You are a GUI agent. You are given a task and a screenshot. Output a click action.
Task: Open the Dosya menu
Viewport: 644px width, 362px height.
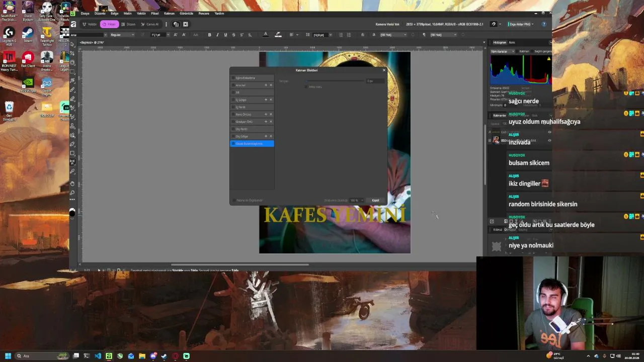click(x=85, y=14)
